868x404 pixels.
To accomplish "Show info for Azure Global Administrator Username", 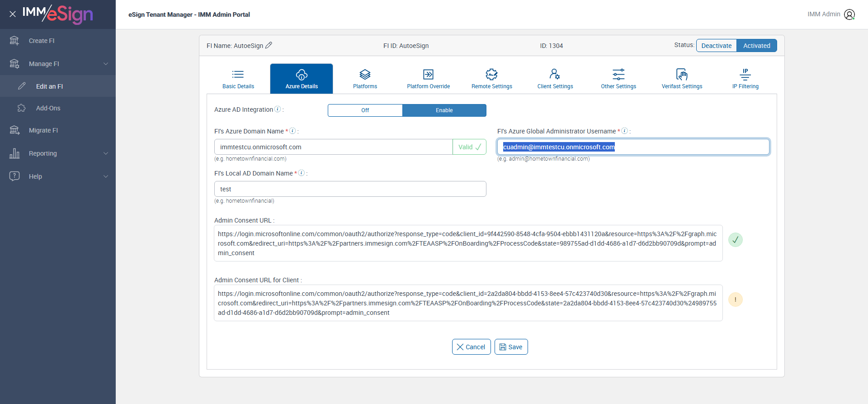I will click(624, 131).
